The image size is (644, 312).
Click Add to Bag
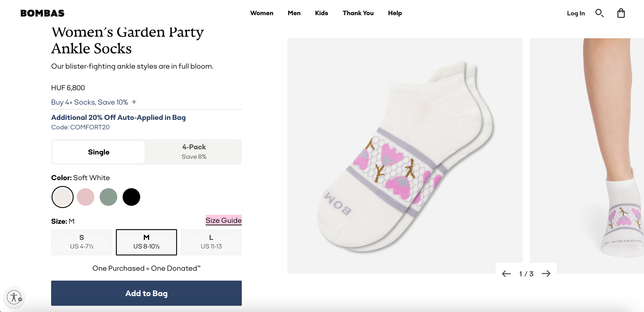[146, 293]
